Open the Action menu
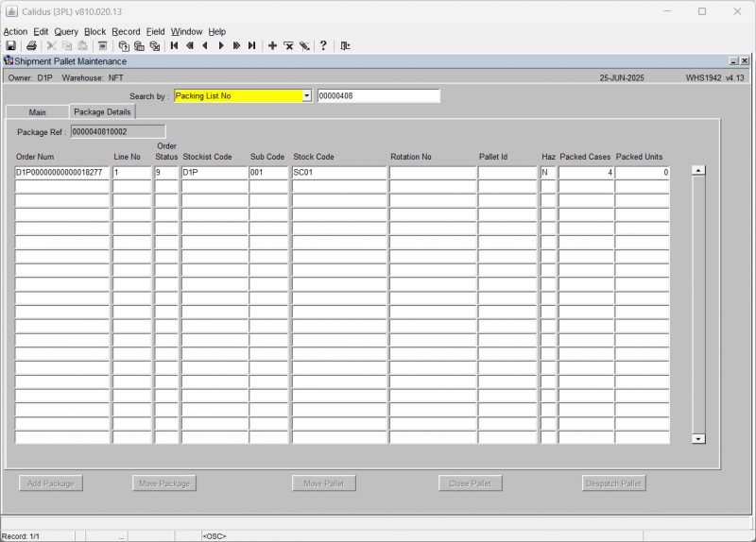This screenshot has height=542, width=756. [15, 32]
